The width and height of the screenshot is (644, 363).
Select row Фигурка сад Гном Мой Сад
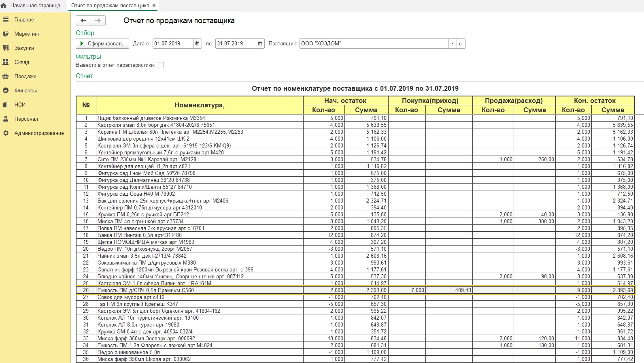tap(355, 173)
